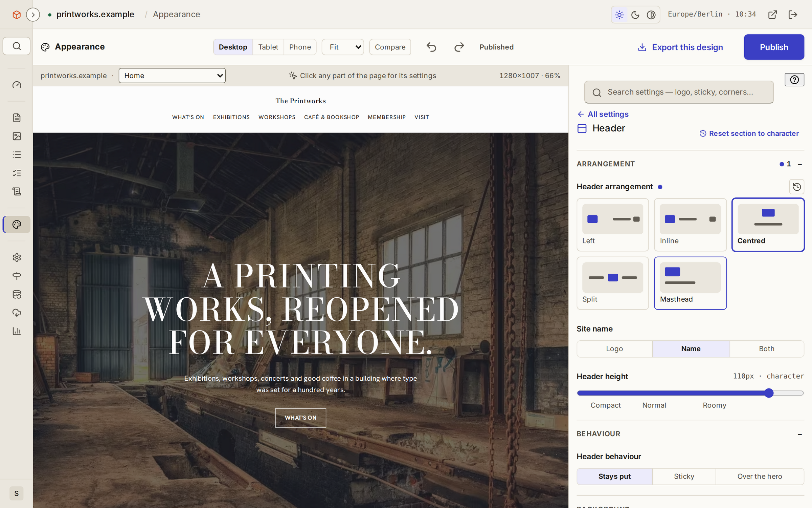Collapse the Arrangement section
Viewport: 812px width, 508px height.
click(x=800, y=164)
